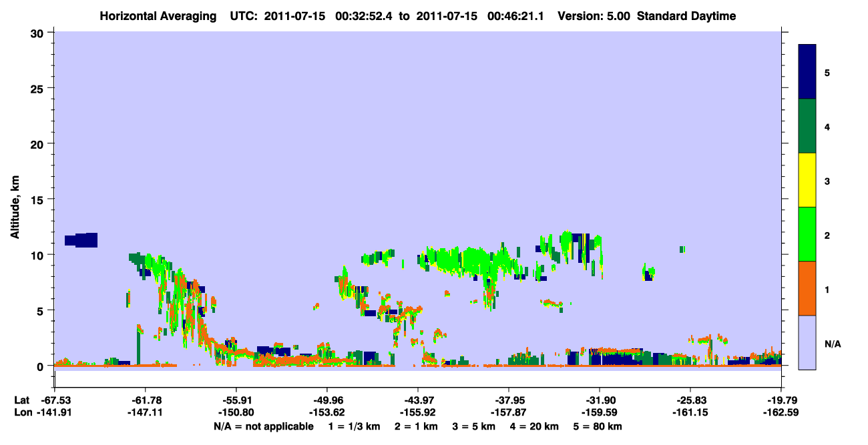This screenshot has width=868, height=445.
Task: Click the latitude value -67.53
Action: [x=55, y=400]
